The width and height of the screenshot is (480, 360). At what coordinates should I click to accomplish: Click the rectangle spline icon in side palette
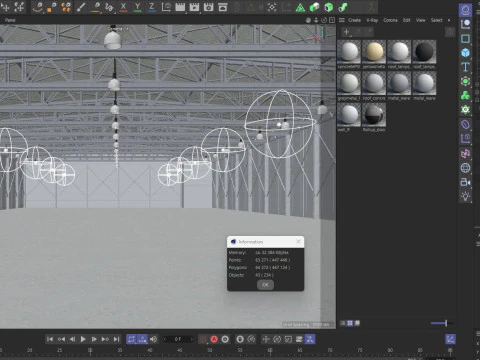tap(465, 39)
